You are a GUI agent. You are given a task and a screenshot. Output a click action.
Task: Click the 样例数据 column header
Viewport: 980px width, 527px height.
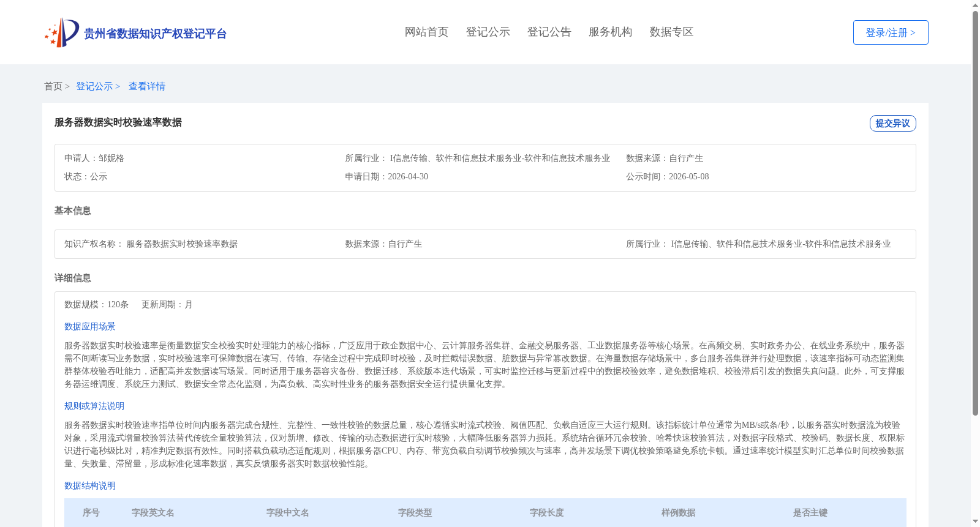pyautogui.click(x=679, y=513)
